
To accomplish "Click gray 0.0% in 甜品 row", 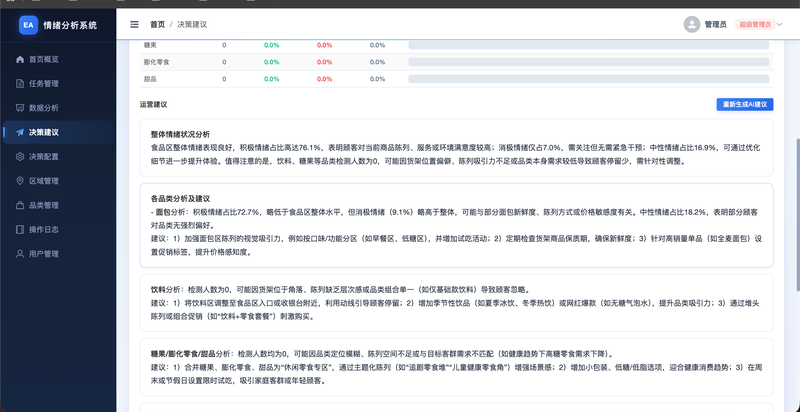I will 378,79.
